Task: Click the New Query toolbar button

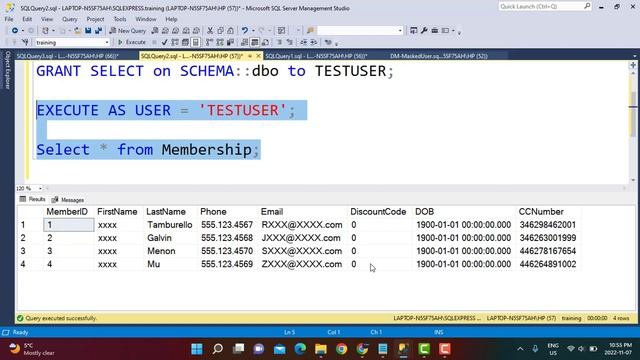Action: 128,31
